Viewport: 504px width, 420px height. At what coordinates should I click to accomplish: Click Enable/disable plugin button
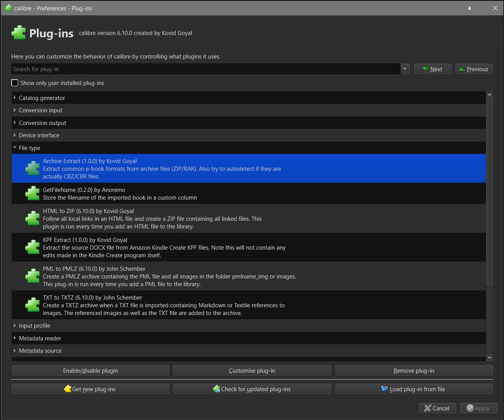90,371
